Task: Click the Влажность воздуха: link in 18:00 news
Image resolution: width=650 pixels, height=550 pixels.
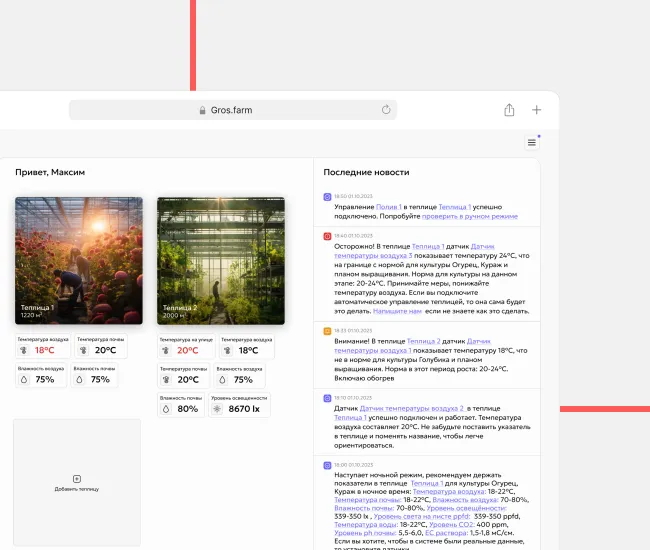Action: coord(466,500)
